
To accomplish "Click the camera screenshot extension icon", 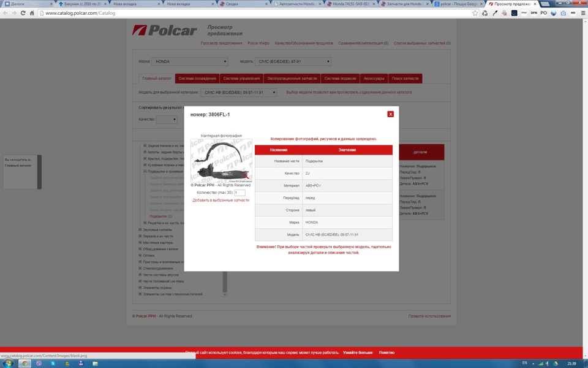I will click(563, 13).
